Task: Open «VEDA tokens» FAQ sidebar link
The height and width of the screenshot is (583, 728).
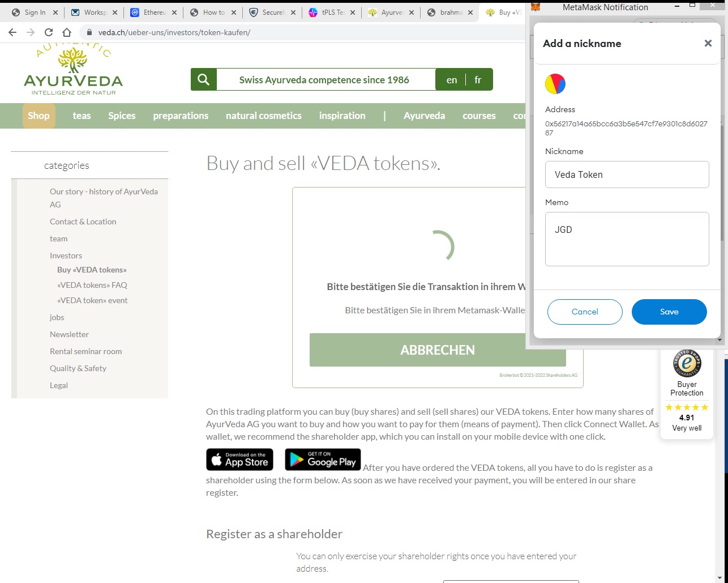Action: [x=92, y=285]
